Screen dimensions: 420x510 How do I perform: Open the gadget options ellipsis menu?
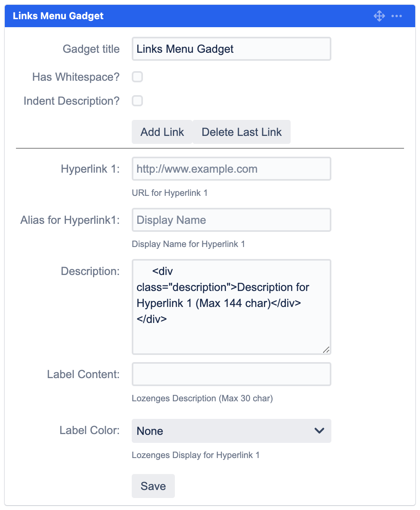(x=397, y=16)
